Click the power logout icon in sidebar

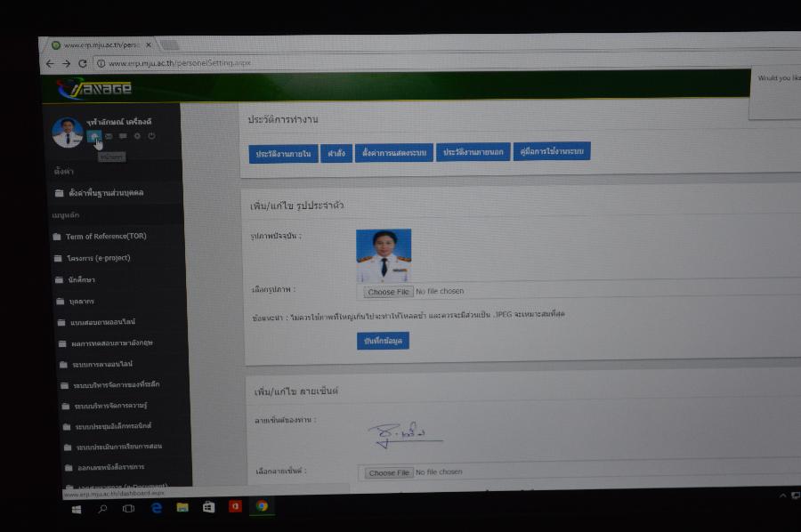coord(151,136)
